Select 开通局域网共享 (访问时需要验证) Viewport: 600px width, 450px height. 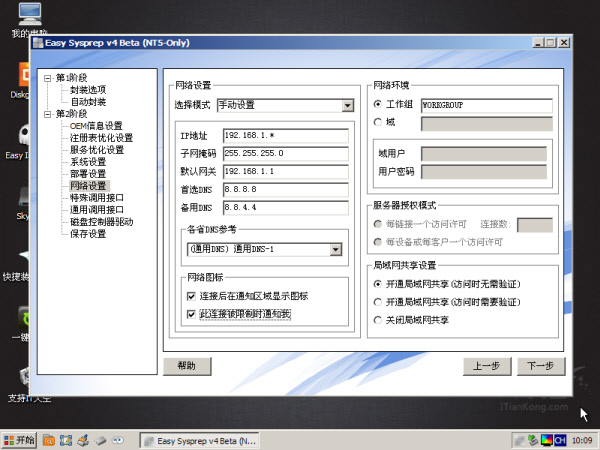pyautogui.click(x=378, y=302)
